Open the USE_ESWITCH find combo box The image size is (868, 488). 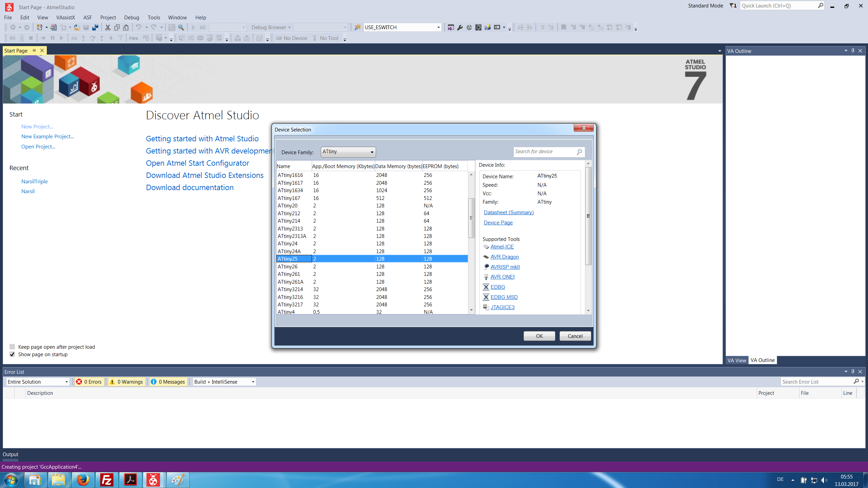pos(438,27)
